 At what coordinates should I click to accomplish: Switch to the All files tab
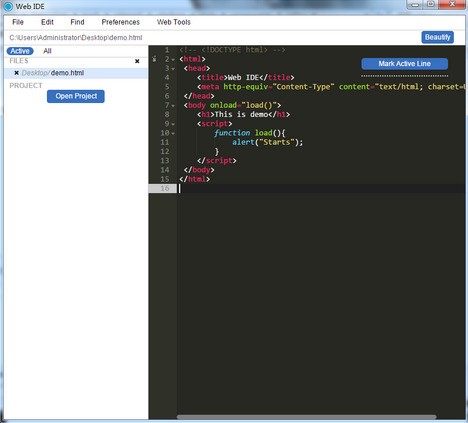point(47,51)
